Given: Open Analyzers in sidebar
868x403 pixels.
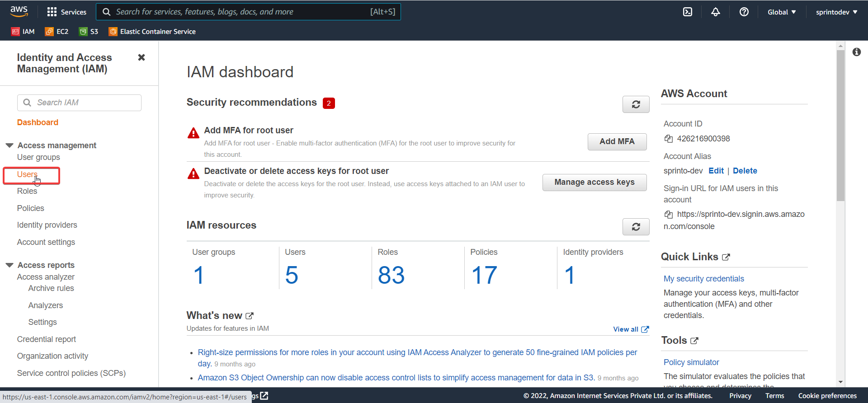Looking at the screenshot, I should point(46,305).
